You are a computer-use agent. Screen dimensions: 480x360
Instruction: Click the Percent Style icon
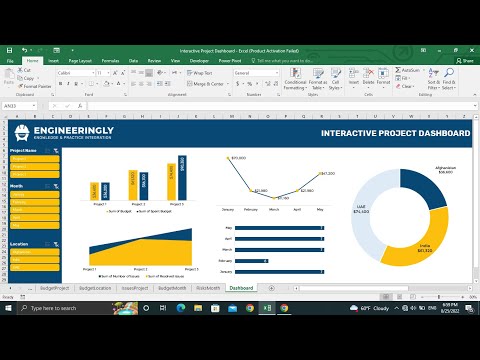(x=249, y=84)
